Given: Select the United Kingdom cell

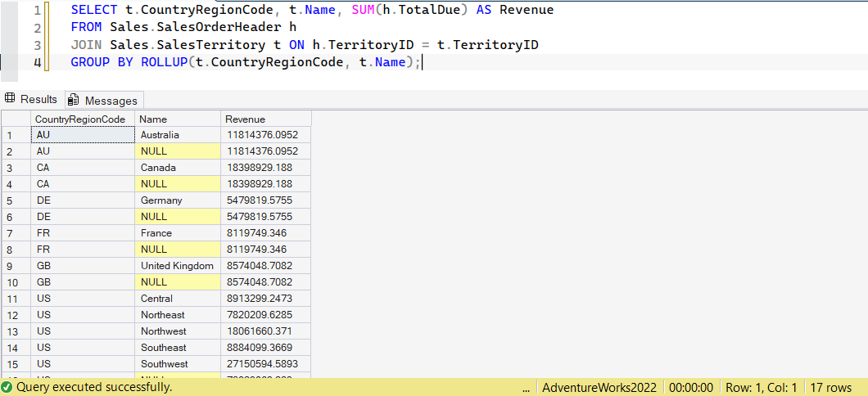Looking at the screenshot, I should (x=178, y=266).
